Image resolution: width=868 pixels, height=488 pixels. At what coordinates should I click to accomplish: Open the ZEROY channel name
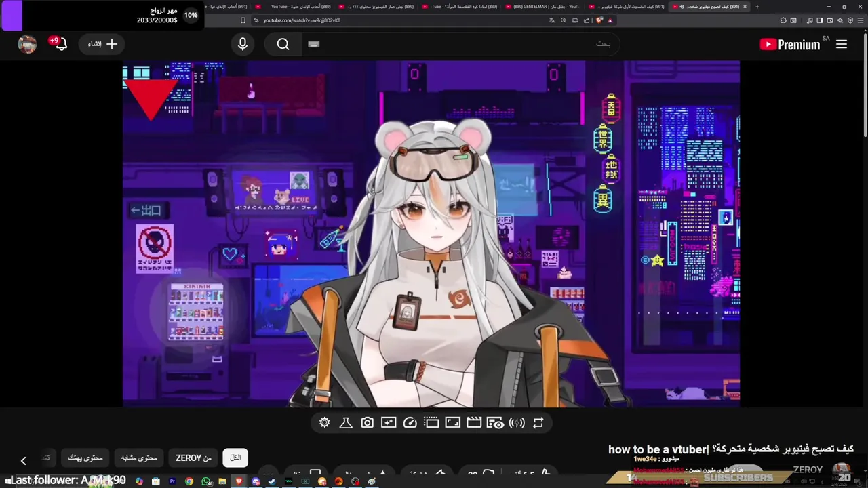point(808,470)
